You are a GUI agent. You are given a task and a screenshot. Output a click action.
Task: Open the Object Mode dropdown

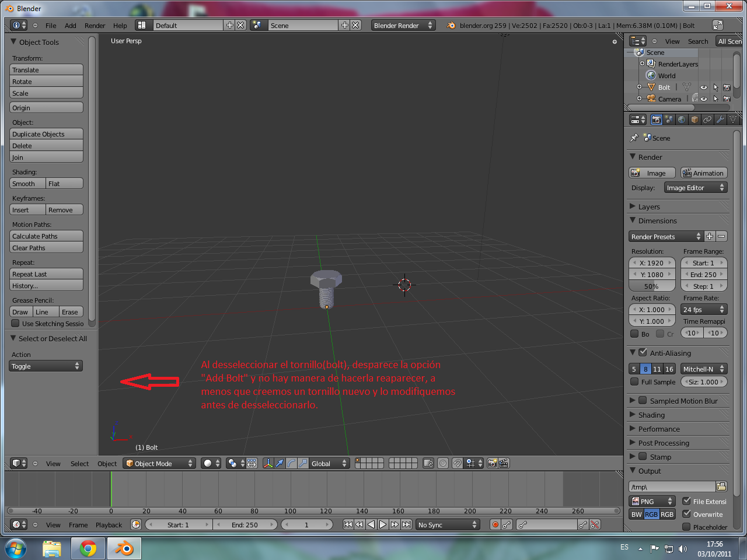click(159, 463)
